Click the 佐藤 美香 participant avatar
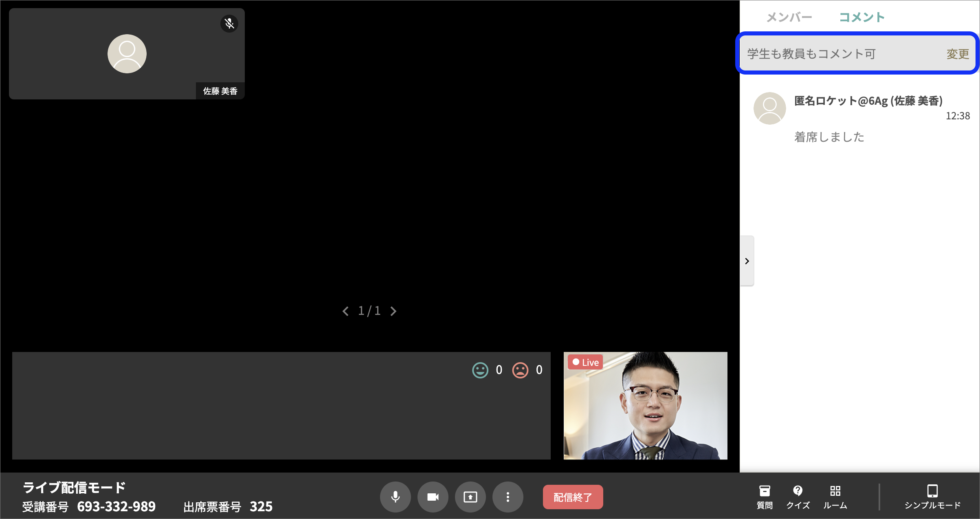The height and width of the screenshot is (519, 980). tap(127, 54)
